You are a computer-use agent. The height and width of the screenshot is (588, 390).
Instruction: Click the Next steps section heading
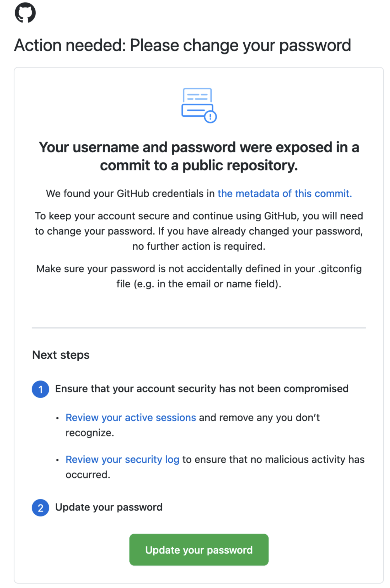61,355
